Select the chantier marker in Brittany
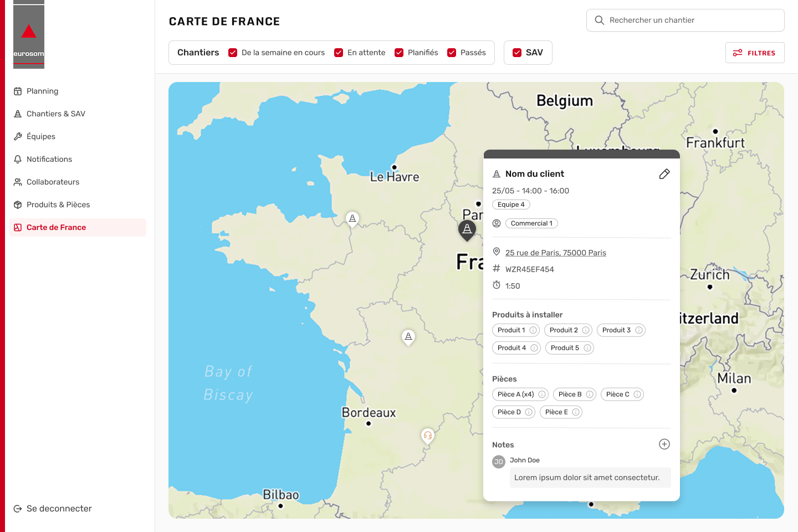 click(x=352, y=219)
